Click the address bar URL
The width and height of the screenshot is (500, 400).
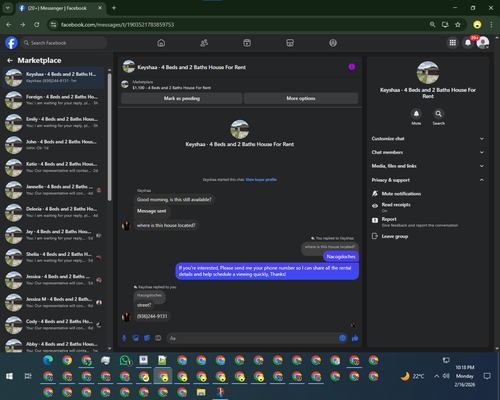click(x=117, y=25)
